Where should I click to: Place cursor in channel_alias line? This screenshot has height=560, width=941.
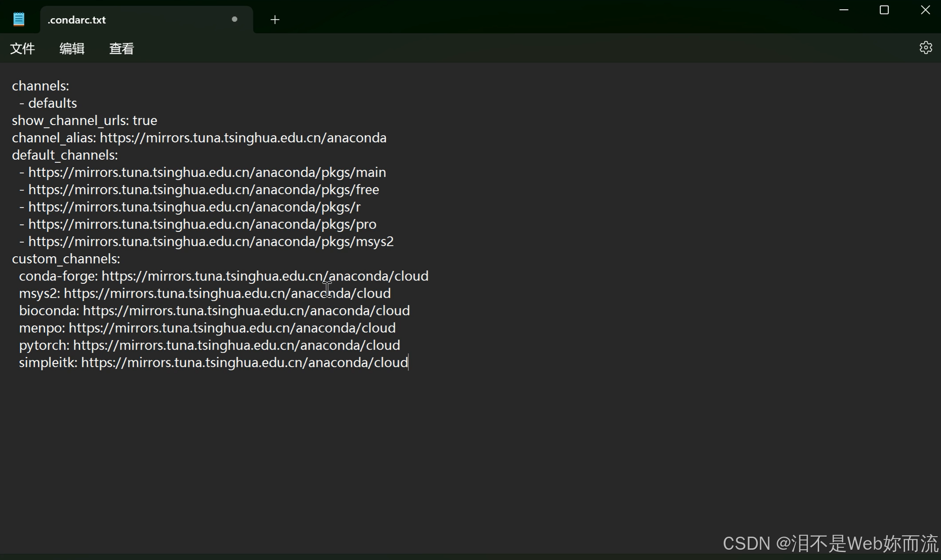point(199,138)
